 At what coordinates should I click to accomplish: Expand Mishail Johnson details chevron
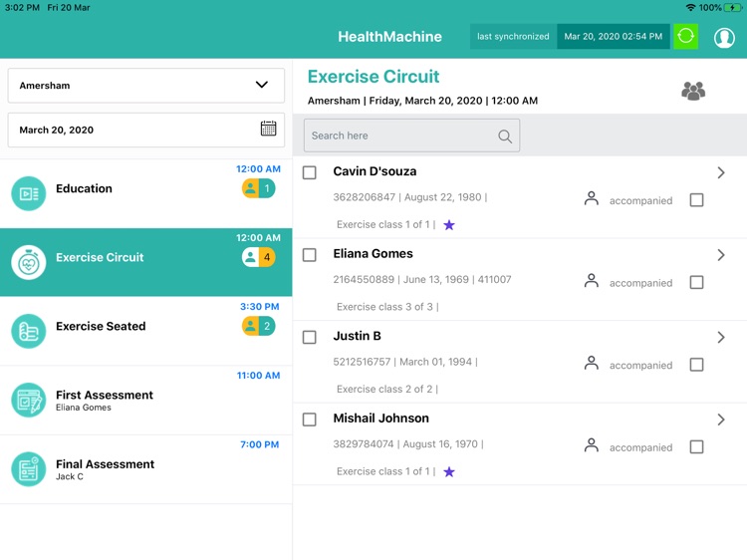click(x=721, y=420)
